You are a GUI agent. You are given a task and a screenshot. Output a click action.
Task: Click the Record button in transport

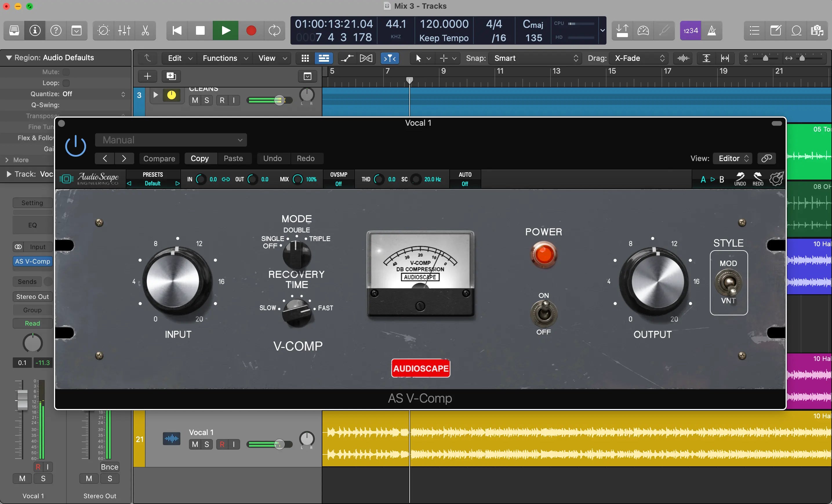[251, 31]
